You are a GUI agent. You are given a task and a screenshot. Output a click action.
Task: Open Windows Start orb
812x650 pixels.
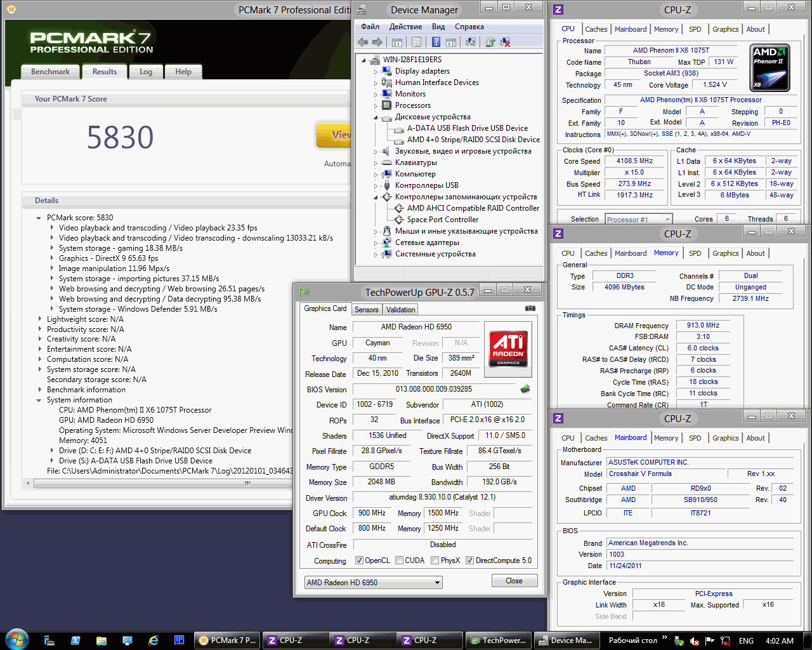pos(16,640)
